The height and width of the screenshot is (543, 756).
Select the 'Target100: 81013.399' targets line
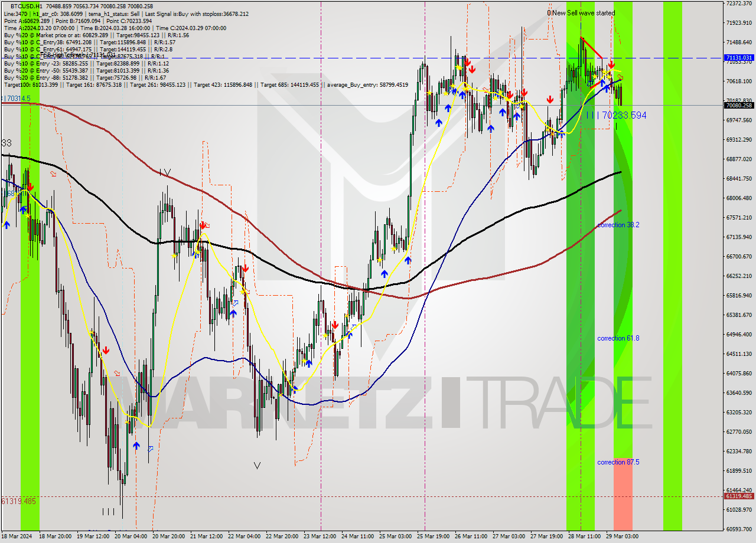click(206, 84)
